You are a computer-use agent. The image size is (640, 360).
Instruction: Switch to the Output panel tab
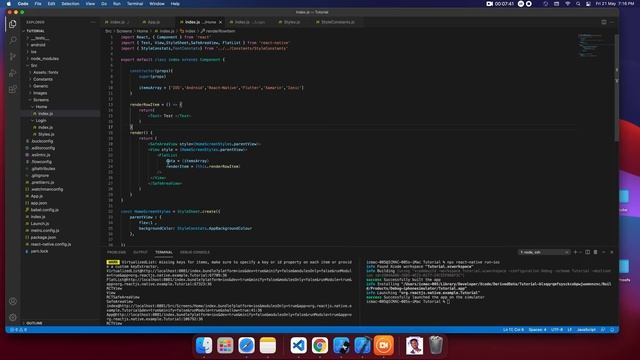point(140,252)
